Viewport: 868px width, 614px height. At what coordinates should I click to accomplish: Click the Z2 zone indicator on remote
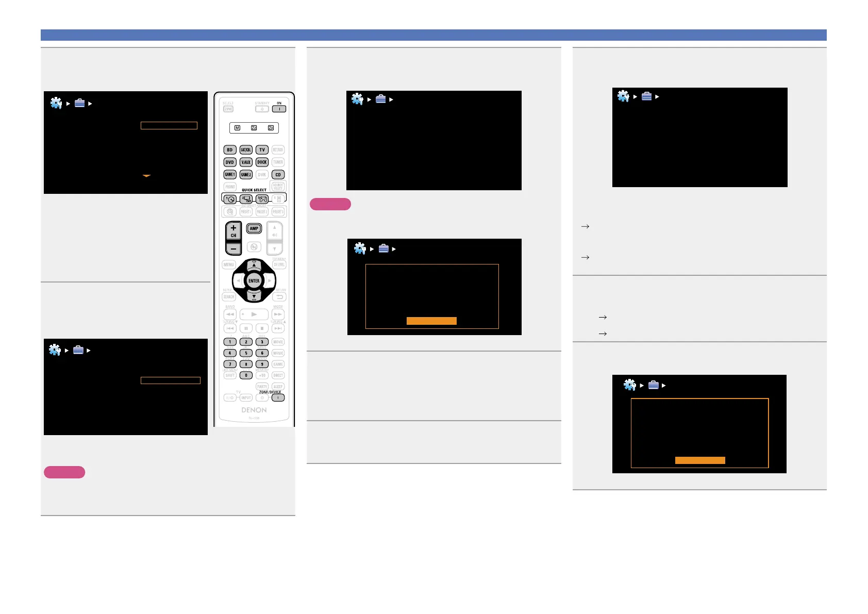[254, 128]
